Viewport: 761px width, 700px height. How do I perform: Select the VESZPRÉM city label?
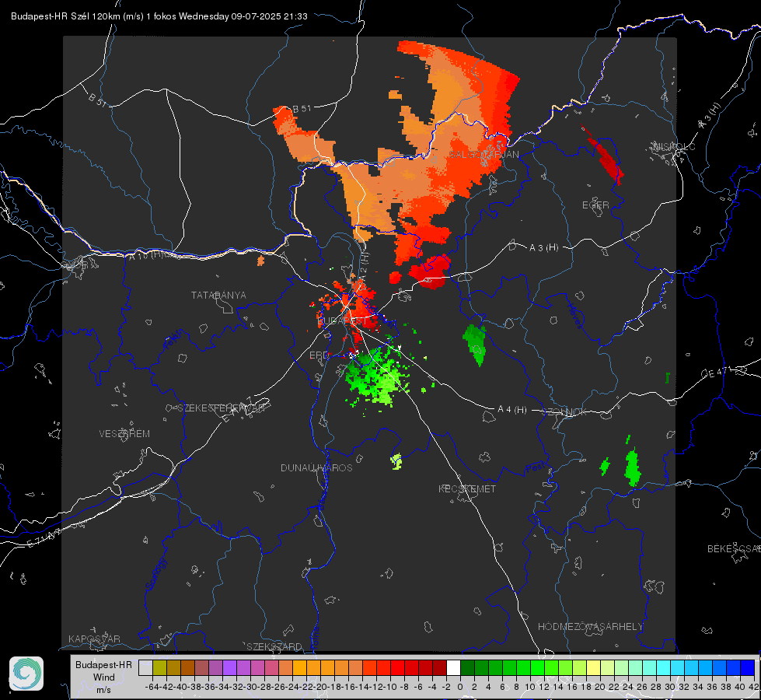point(124,434)
